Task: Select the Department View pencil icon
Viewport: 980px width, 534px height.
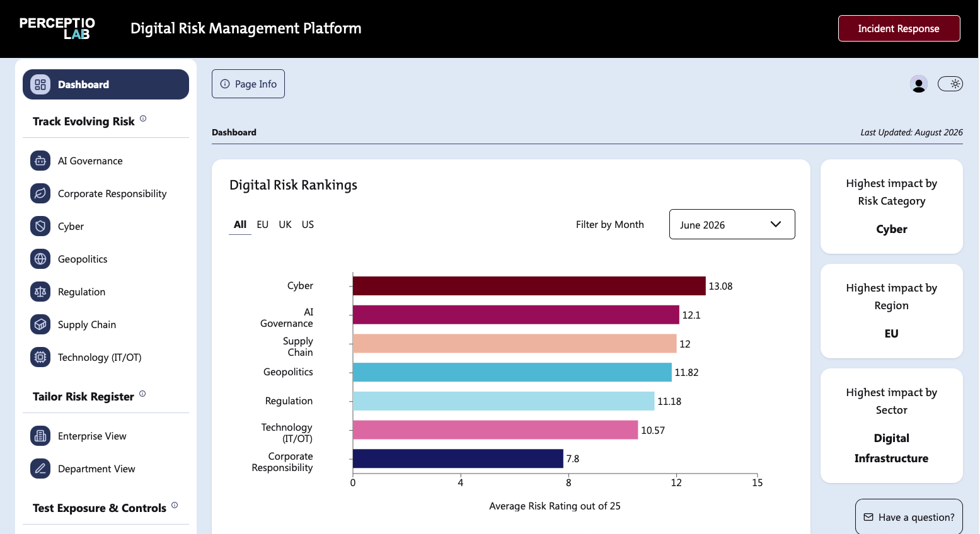Action: click(40, 469)
